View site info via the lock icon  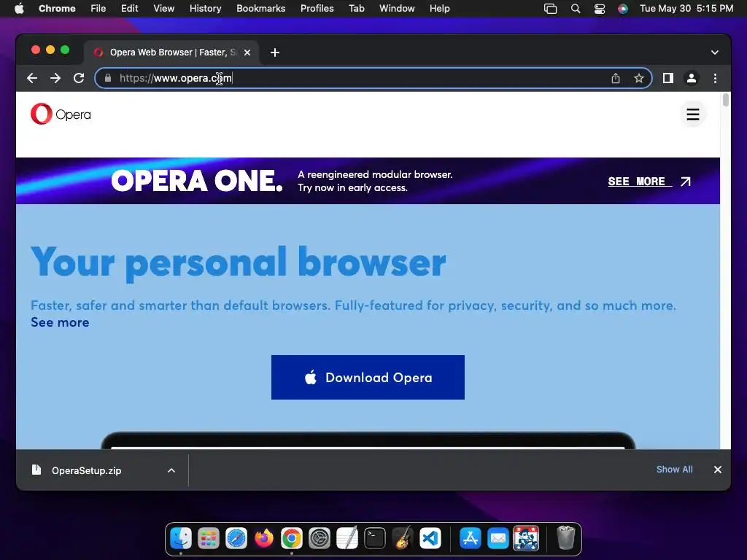tap(108, 78)
